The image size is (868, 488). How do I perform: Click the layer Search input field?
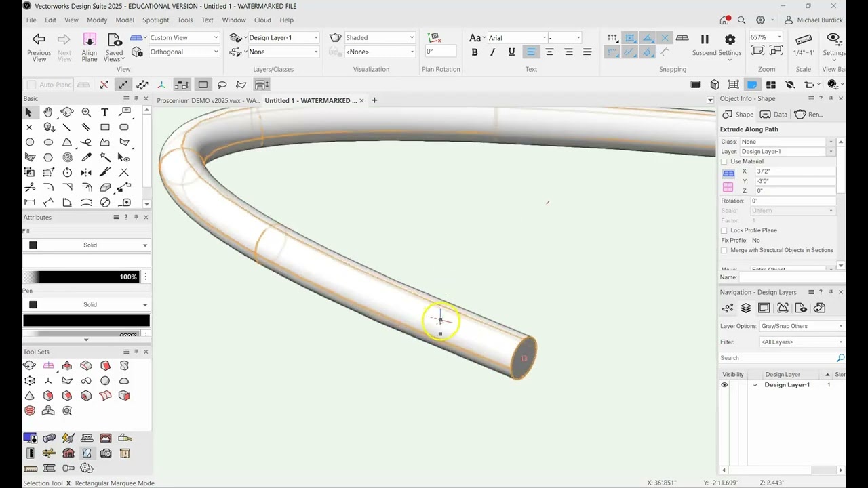tap(777, 358)
